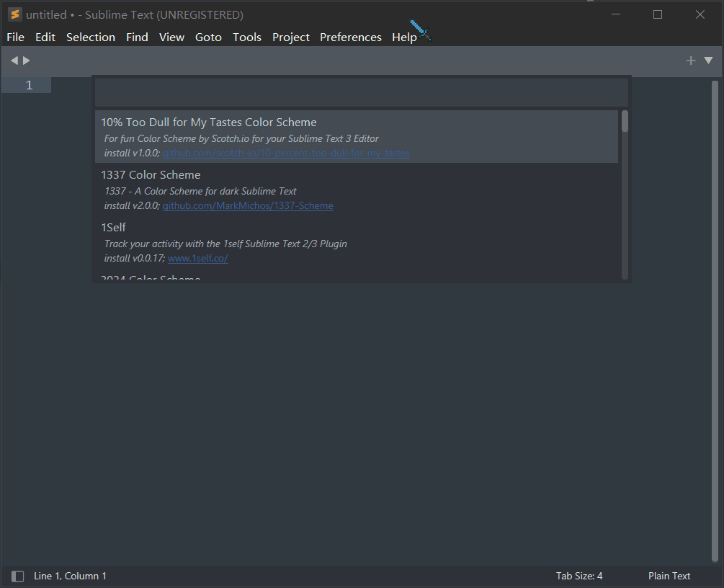Select the 1Self package entry
This screenshot has height=588, width=724.
tap(356, 242)
